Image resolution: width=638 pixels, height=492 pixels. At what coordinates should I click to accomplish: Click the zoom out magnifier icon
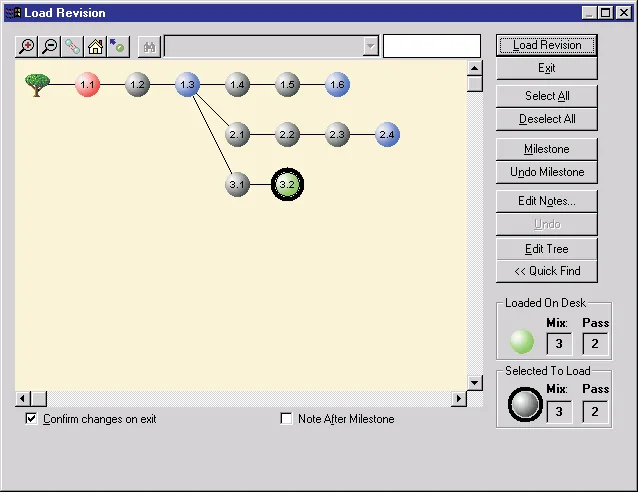click(50, 46)
